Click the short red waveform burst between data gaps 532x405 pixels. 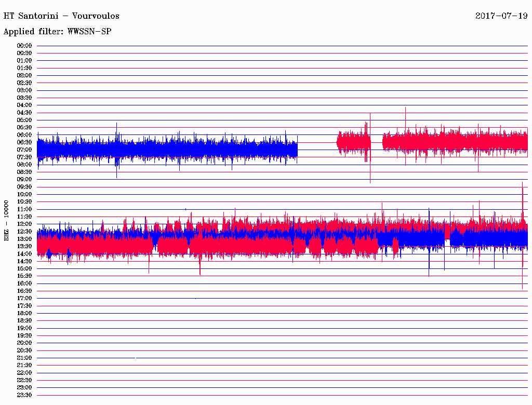click(353, 141)
